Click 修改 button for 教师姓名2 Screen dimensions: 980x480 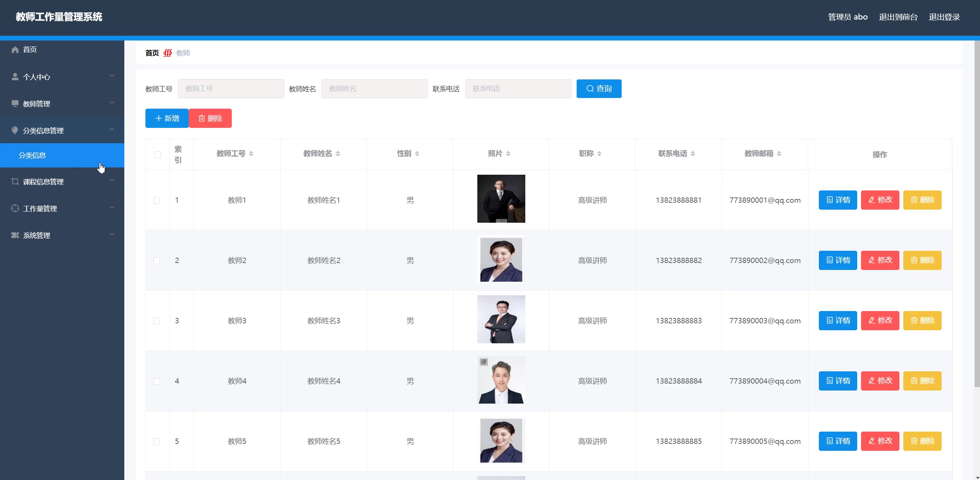(x=880, y=260)
